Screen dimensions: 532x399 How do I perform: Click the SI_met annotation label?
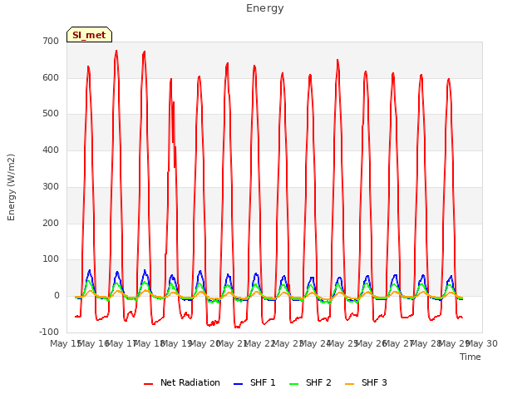(89, 35)
